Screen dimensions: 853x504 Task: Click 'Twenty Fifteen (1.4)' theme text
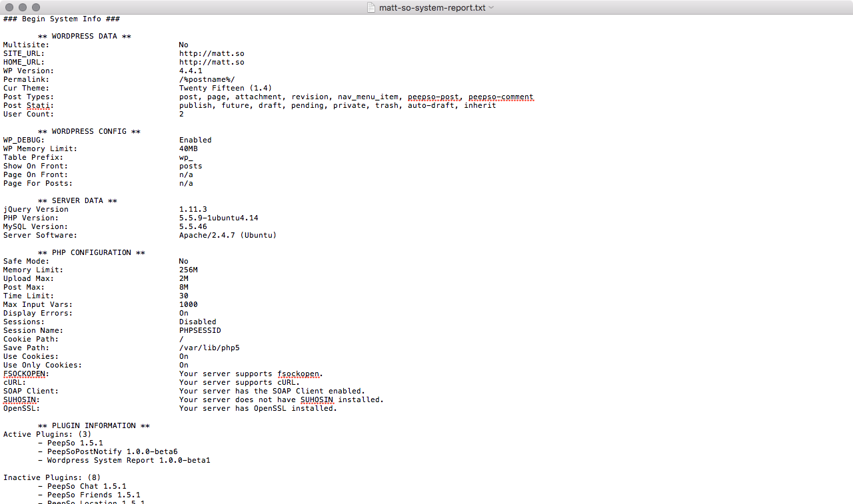226,88
